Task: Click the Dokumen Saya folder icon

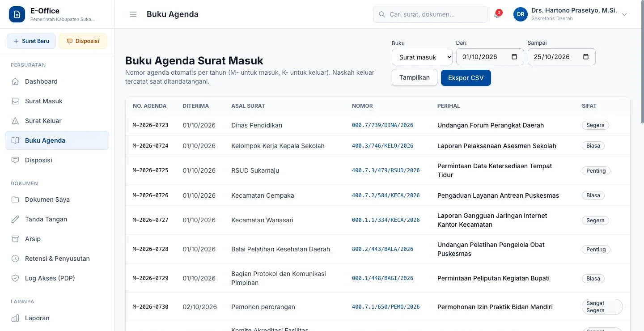Action: point(15,199)
